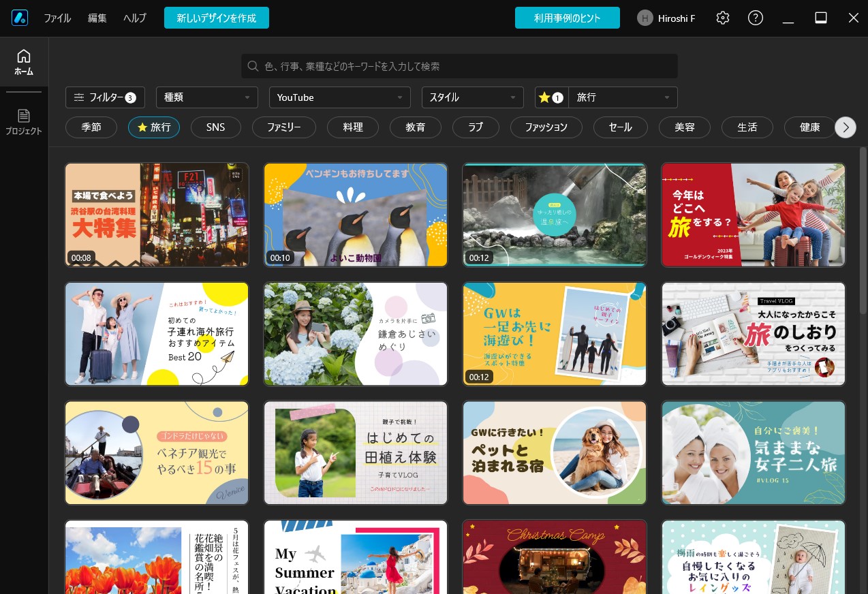Click the settings gear icon
868x594 pixels.
(723, 18)
